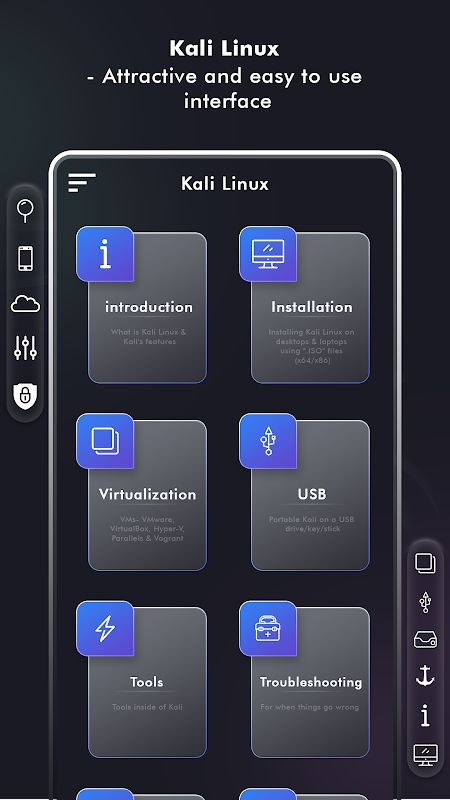Image resolution: width=450 pixels, height=800 pixels.
Task: Click the cloud icon in left strip
Action: pyautogui.click(x=26, y=305)
